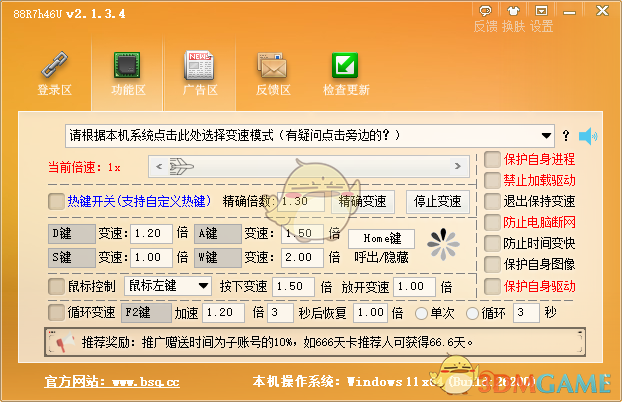Click the W键 hotkey field
The image size is (622, 402).
(x=218, y=258)
